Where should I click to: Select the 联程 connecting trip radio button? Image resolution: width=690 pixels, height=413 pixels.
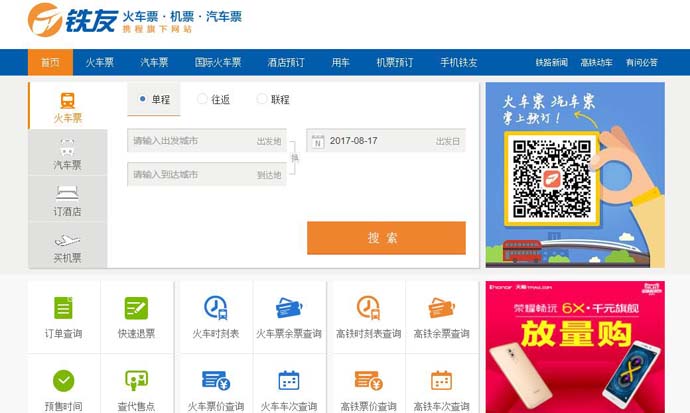[x=261, y=99]
